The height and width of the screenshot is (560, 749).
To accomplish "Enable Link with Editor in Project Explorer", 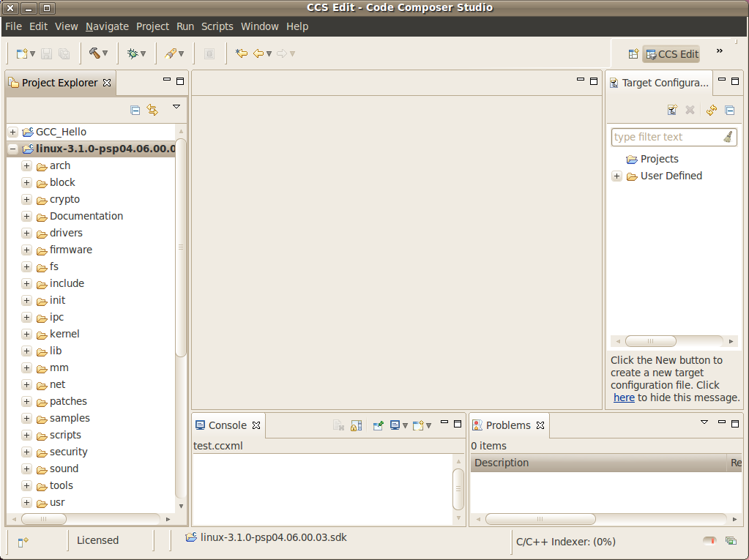I will pyautogui.click(x=152, y=108).
